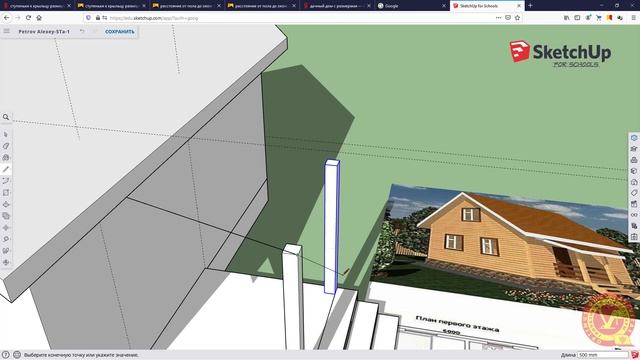Select the blue-outlined post in model
640x360 pixels.
[331, 227]
